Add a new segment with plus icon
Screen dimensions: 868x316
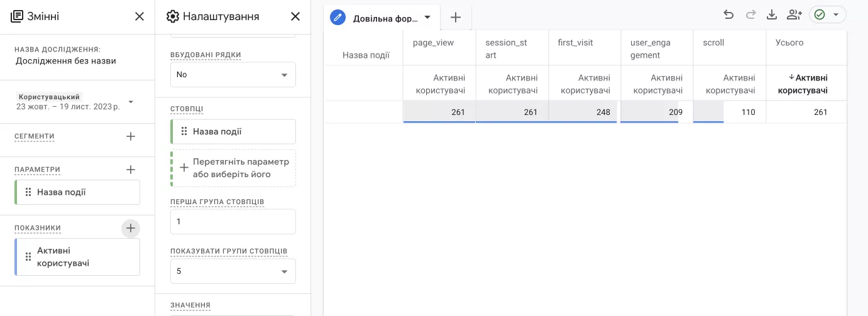click(x=131, y=136)
